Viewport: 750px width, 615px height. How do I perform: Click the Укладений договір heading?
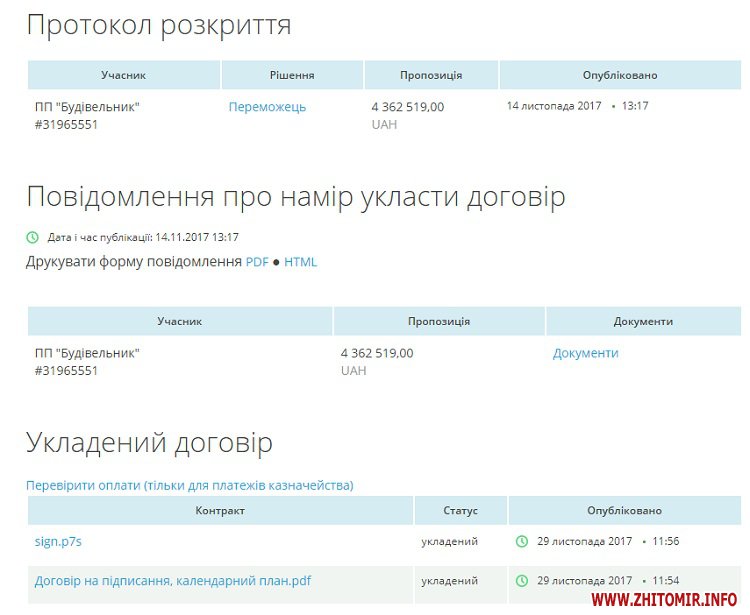pyautogui.click(x=148, y=443)
